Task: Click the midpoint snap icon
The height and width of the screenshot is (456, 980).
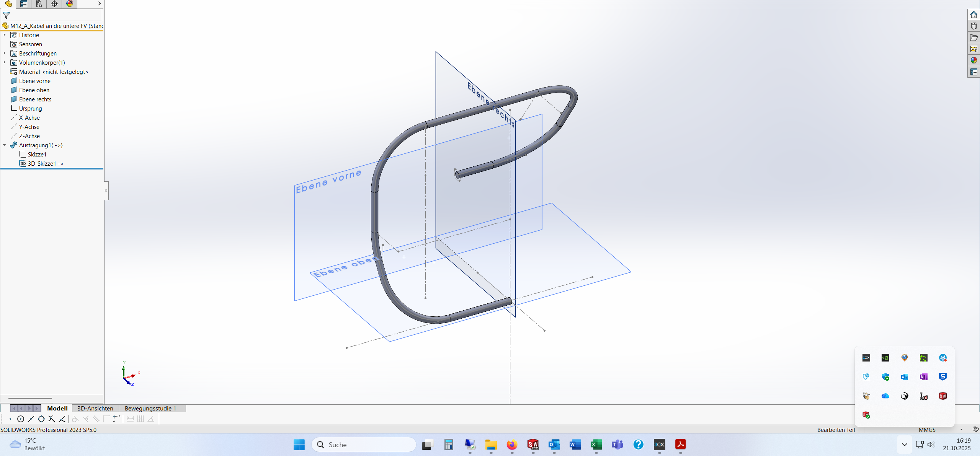Action: 31,419
